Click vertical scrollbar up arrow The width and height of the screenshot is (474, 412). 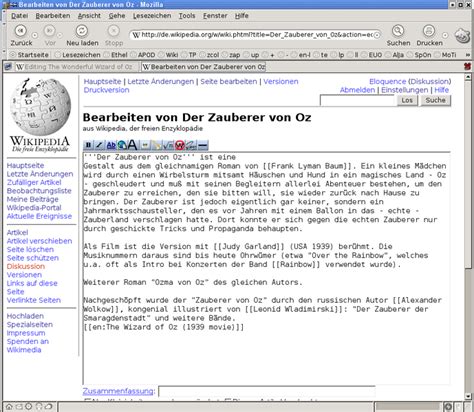(468, 77)
